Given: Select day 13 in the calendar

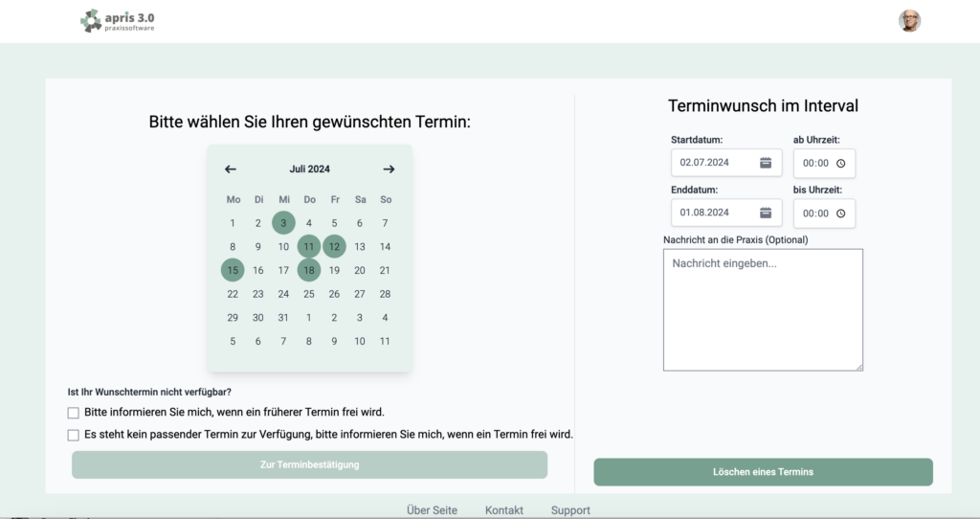Looking at the screenshot, I should [x=360, y=246].
